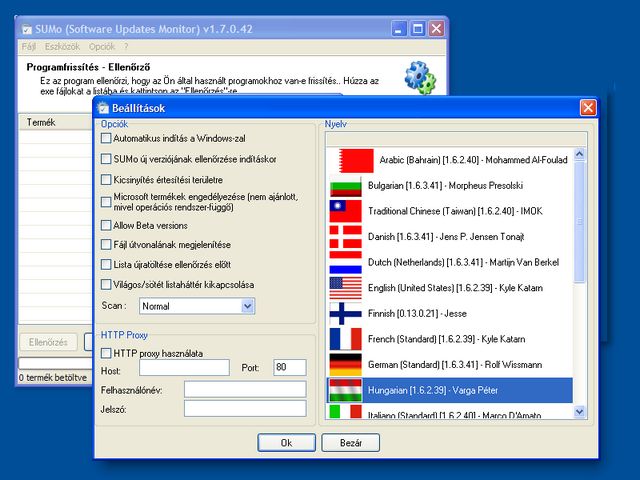Click the Arabic (Bahrain) flag icon
Screen dimensions: 640x480
point(356,160)
